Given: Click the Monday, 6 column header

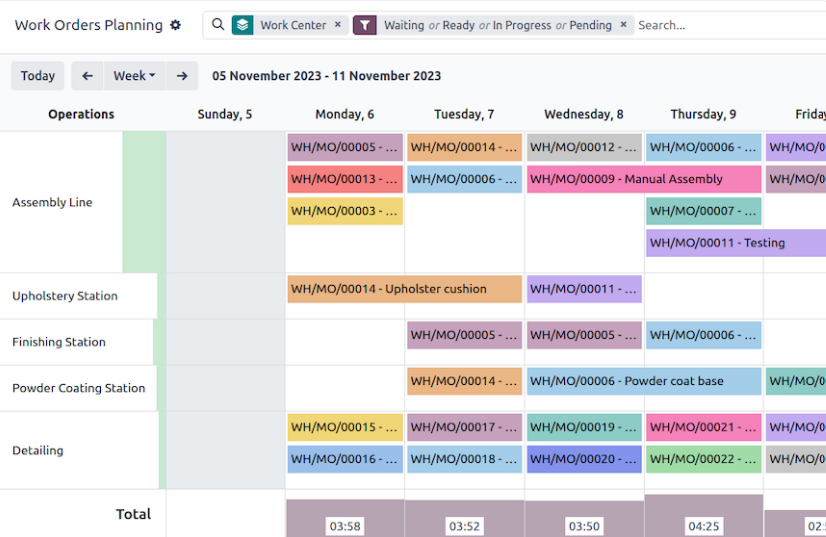Looking at the screenshot, I should (x=345, y=114).
